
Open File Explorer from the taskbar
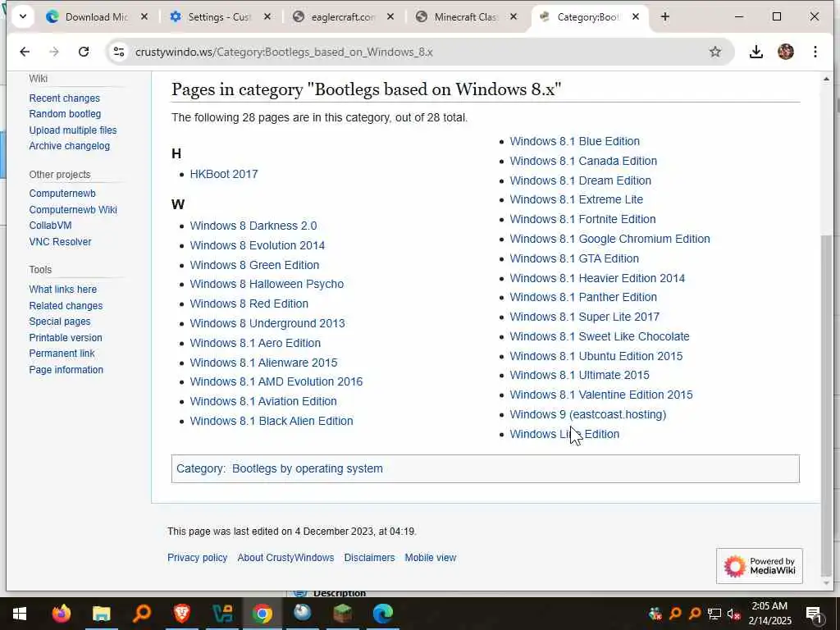[101, 614]
